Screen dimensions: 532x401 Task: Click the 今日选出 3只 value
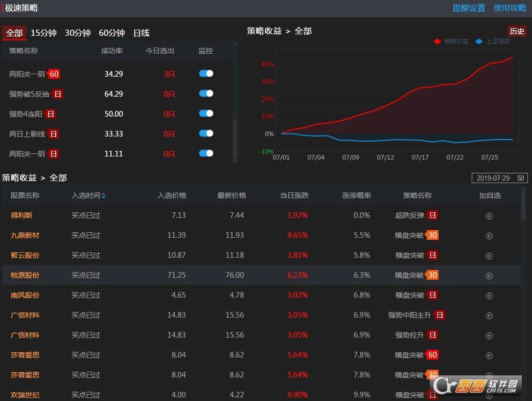click(169, 74)
